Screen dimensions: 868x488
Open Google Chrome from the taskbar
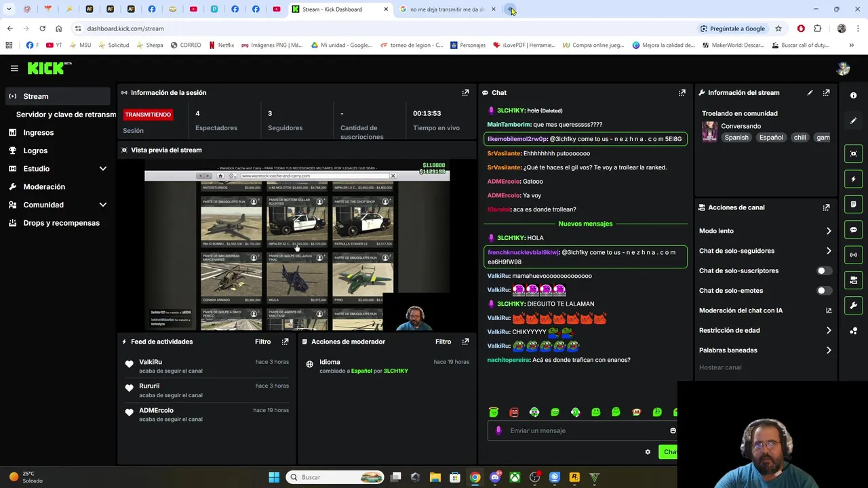pos(475,477)
